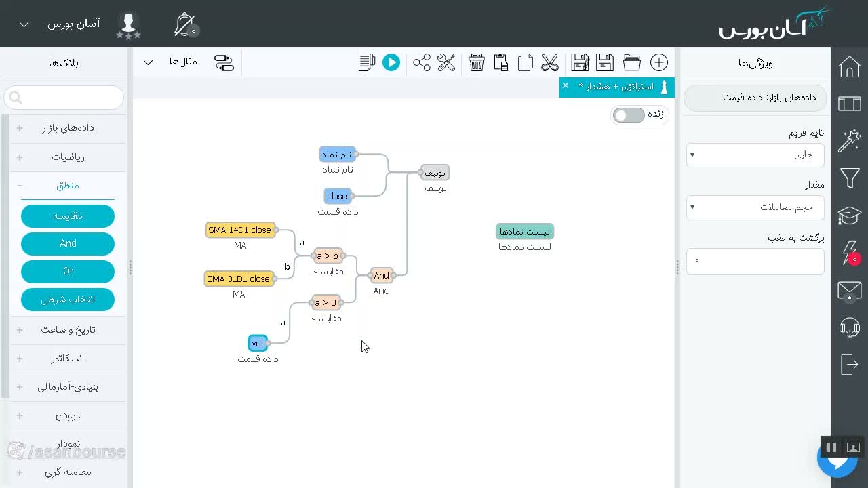Click the home icon in right sidebar
The height and width of the screenshot is (488, 868).
(x=850, y=67)
